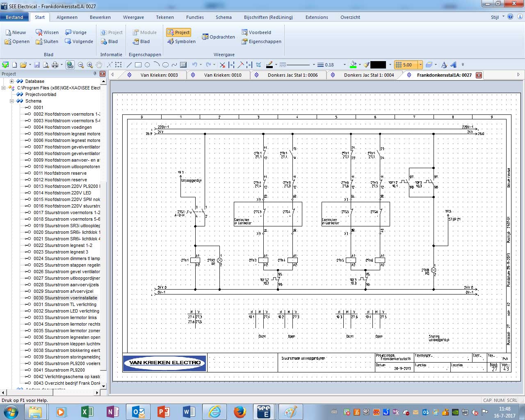
Task: Toggle the pin on the Project panel
Action: point(95,74)
